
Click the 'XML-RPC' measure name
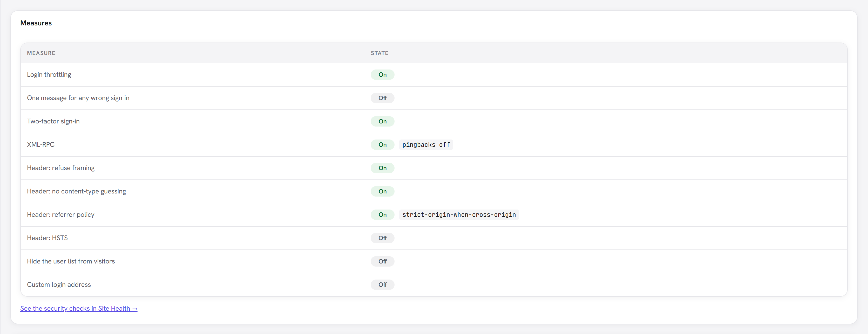point(40,144)
